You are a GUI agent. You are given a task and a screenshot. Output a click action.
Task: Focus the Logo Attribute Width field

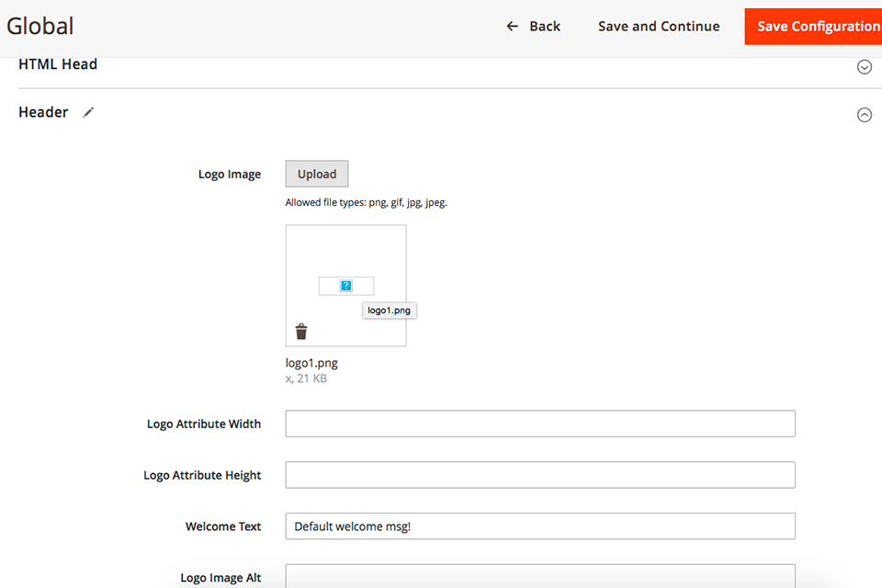point(540,424)
